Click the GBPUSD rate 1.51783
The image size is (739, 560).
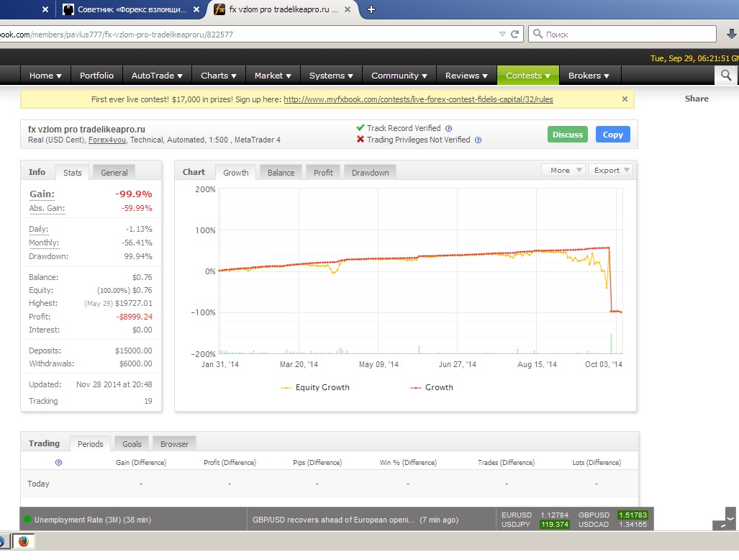633,515
